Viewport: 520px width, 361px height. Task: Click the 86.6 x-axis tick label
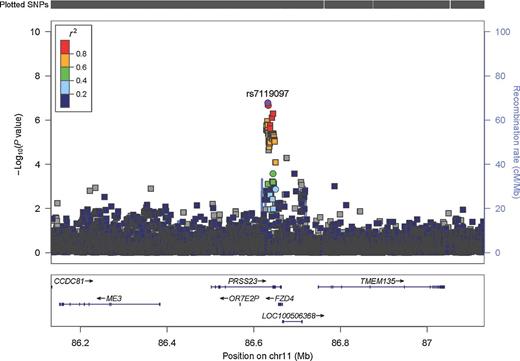tap(253, 342)
